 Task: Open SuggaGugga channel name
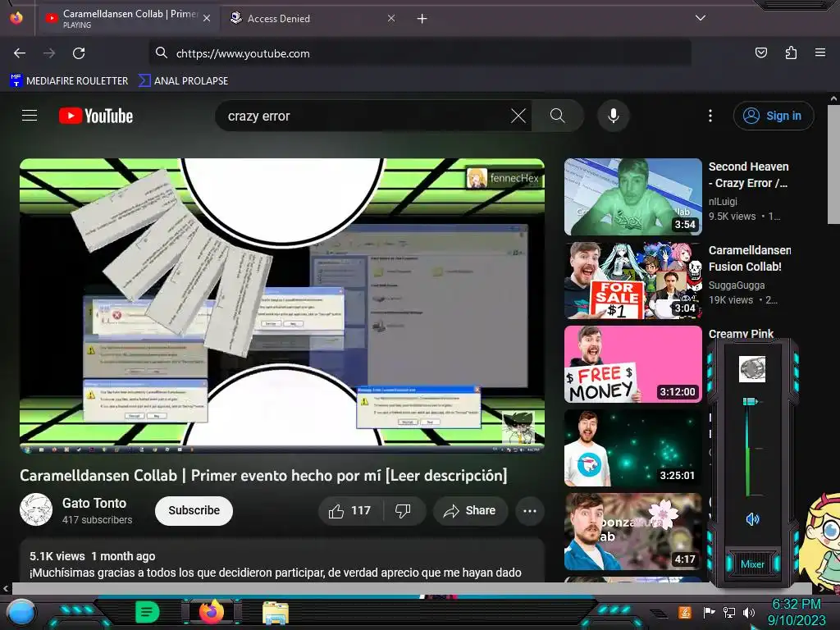click(737, 285)
